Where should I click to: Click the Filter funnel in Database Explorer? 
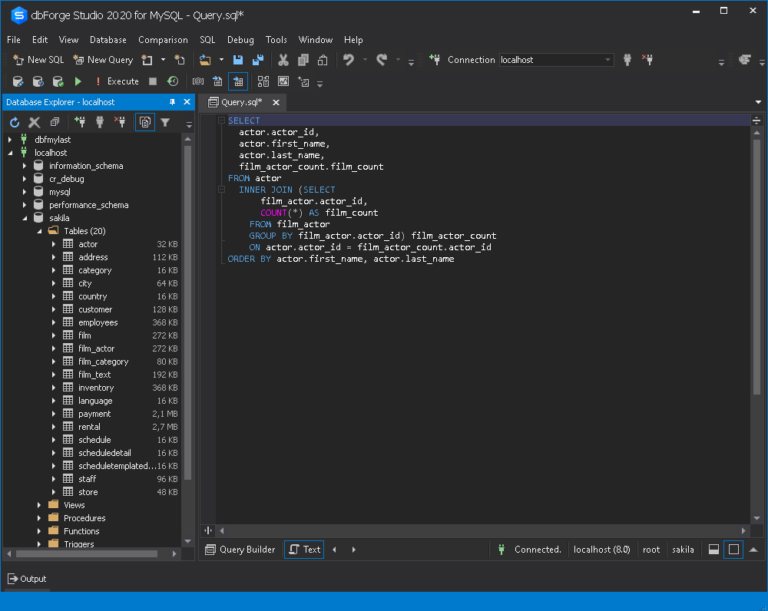(x=165, y=122)
